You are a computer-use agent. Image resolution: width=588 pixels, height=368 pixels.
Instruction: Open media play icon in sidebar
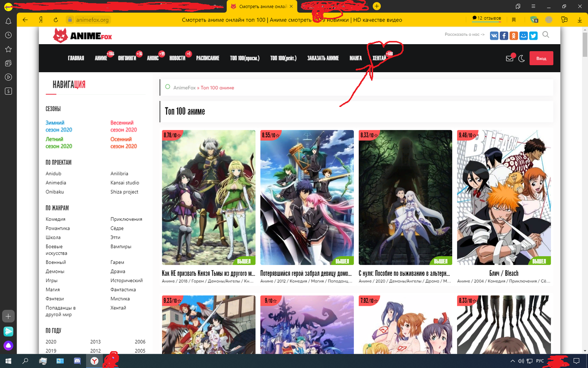coord(8,77)
